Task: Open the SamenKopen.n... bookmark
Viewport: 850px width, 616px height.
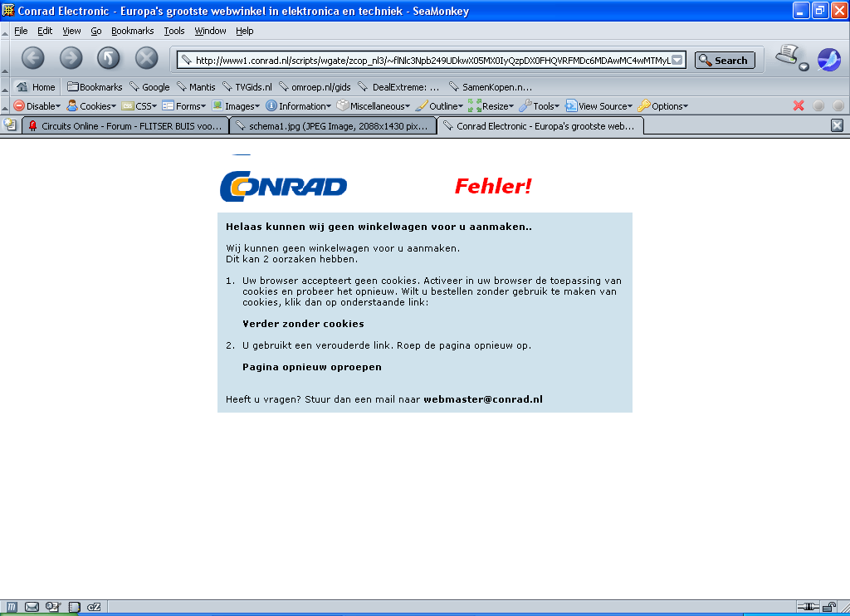Action: click(491, 87)
